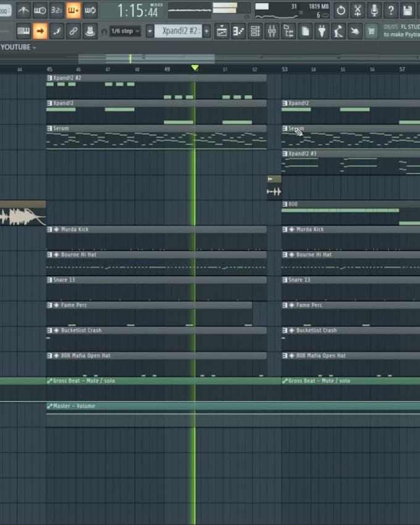420x525 pixels.
Task: Toggle the recording countdown button
Action: [x=57, y=10]
